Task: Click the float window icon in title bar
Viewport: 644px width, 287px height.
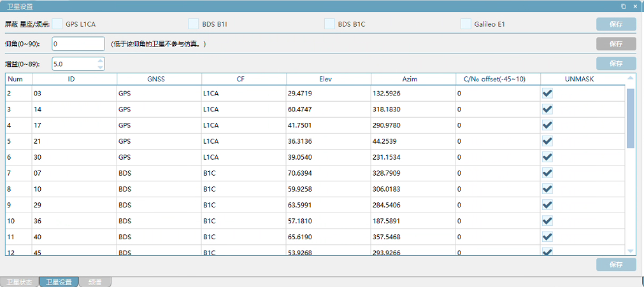Action: (624, 6)
